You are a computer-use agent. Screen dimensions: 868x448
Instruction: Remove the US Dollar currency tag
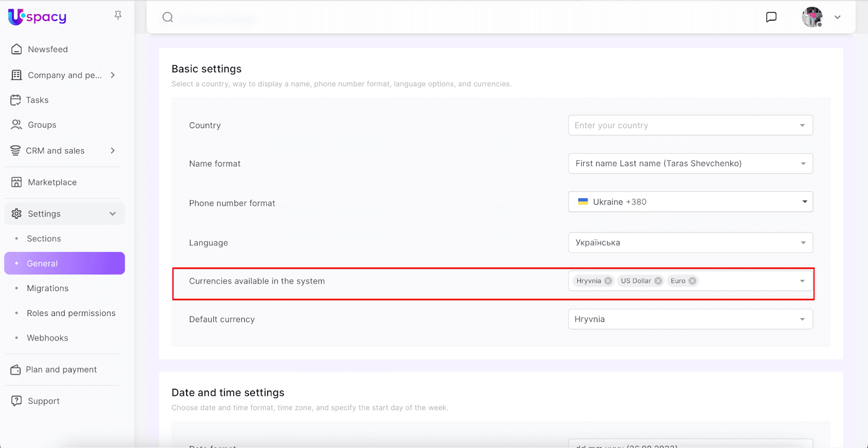click(x=658, y=281)
